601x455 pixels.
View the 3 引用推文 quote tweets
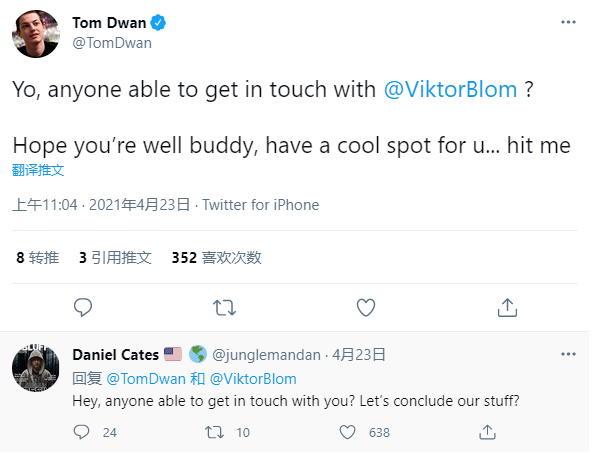pyautogui.click(x=115, y=257)
